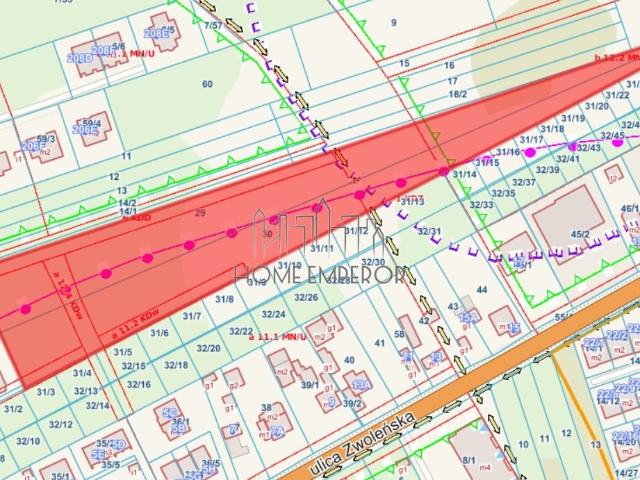Click the parcel label "31/17"
Viewport: 640px width, 480px height.
pyautogui.click(x=531, y=140)
